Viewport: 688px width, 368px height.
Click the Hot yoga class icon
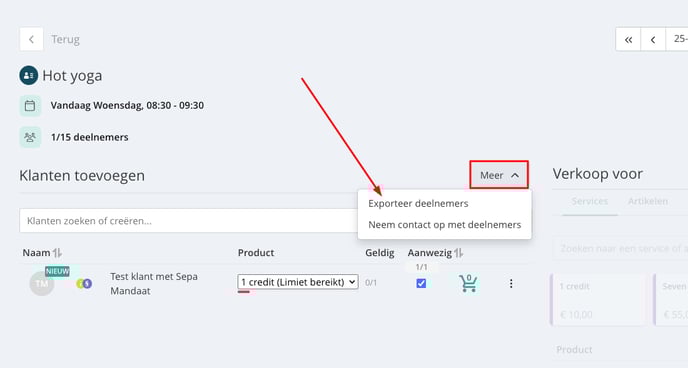[29, 75]
